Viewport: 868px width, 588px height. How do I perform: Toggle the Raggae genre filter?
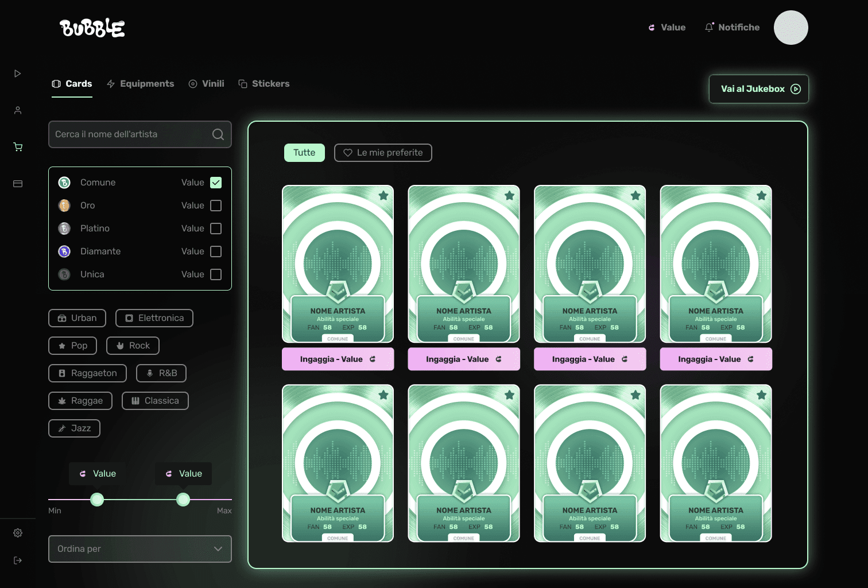[x=80, y=401]
